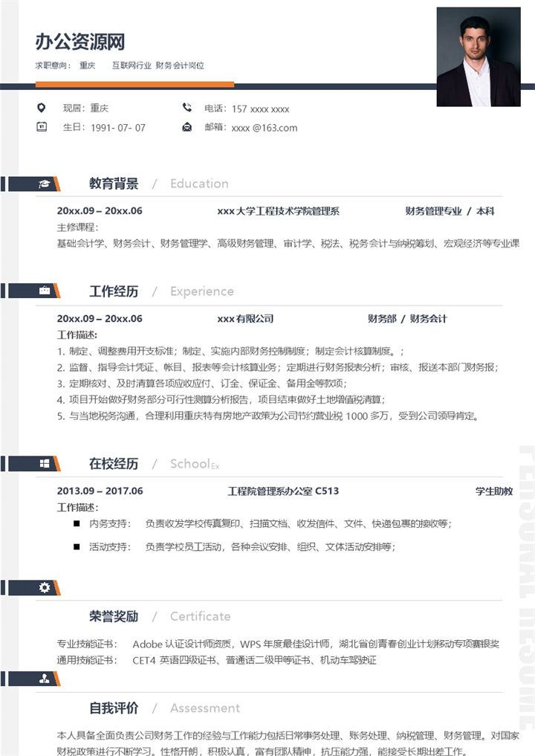Click the location pin icon beside 现居

42,108
